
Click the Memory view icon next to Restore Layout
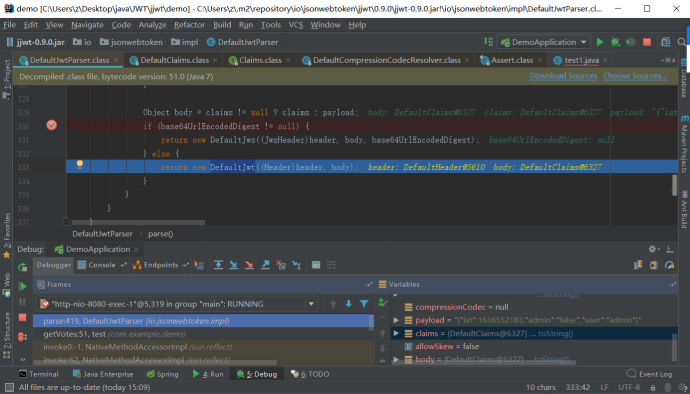point(653,265)
